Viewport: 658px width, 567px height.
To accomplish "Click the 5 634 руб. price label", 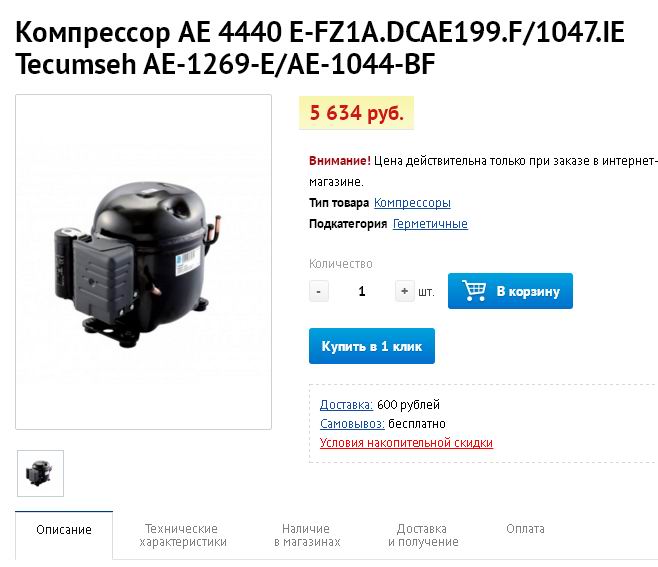I will pos(356,113).
